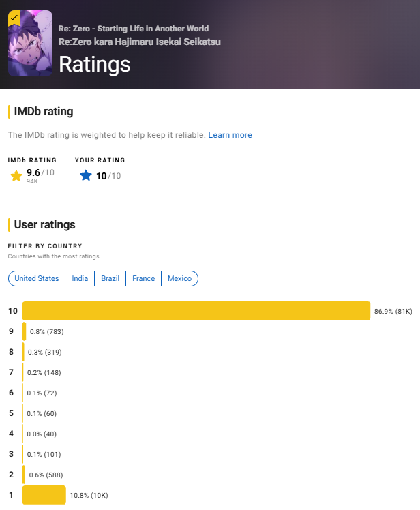Select the Mexico country filter
Image resolution: width=420 pixels, height=510 pixels.
(x=179, y=278)
